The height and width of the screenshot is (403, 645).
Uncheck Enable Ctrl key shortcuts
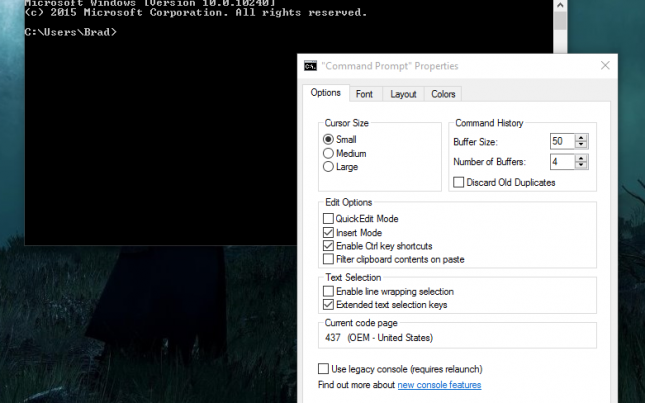click(x=329, y=246)
